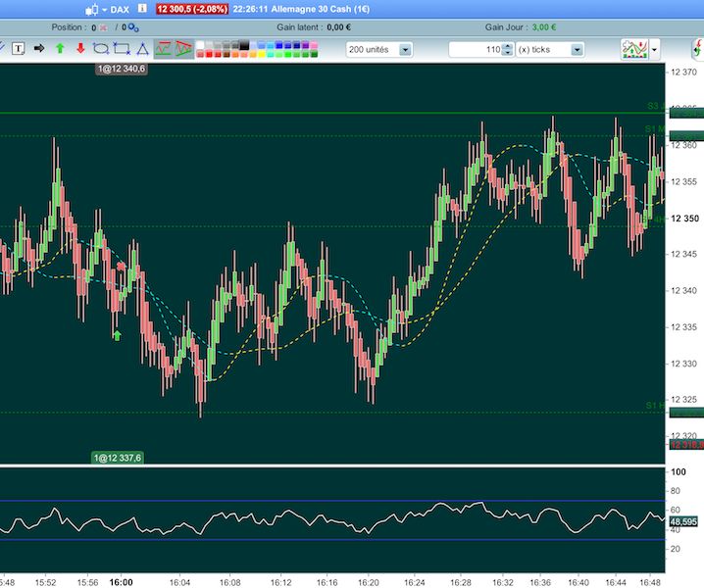The width and height of the screenshot is (704, 588).
Task: Click the S1 H pivot line label
Action: 655,406
